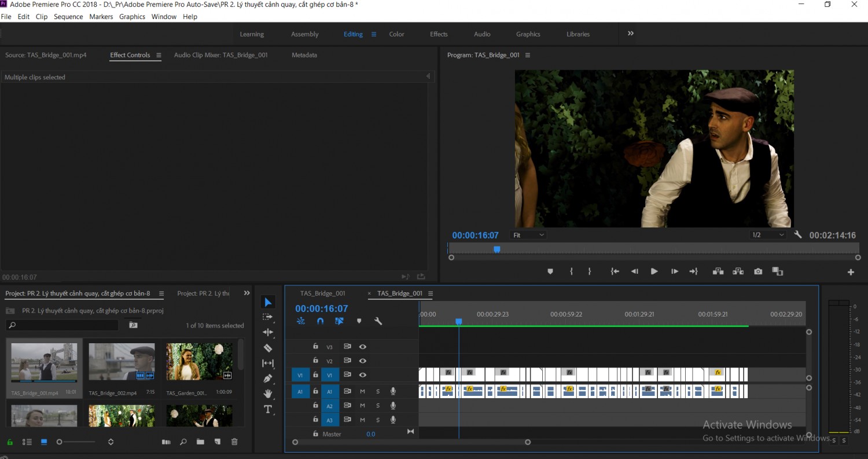This screenshot has width=868, height=459.
Task: Switch to Color workspace
Action: [x=396, y=34]
